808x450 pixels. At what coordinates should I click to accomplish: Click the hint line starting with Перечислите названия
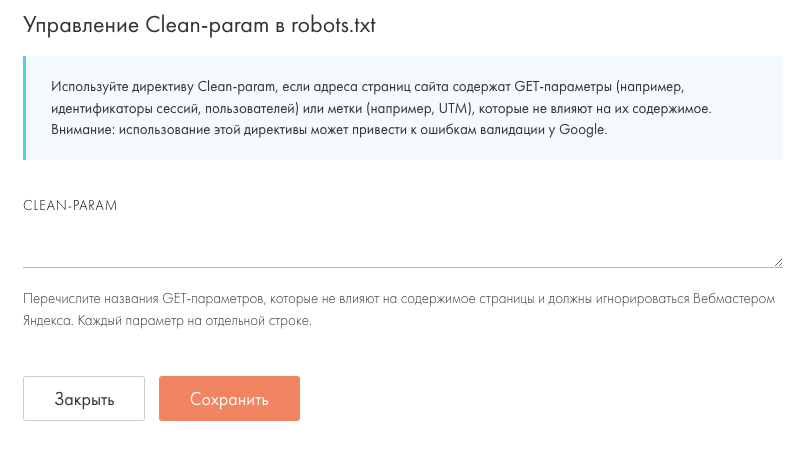pyautogui.click(x=400, y=300)
